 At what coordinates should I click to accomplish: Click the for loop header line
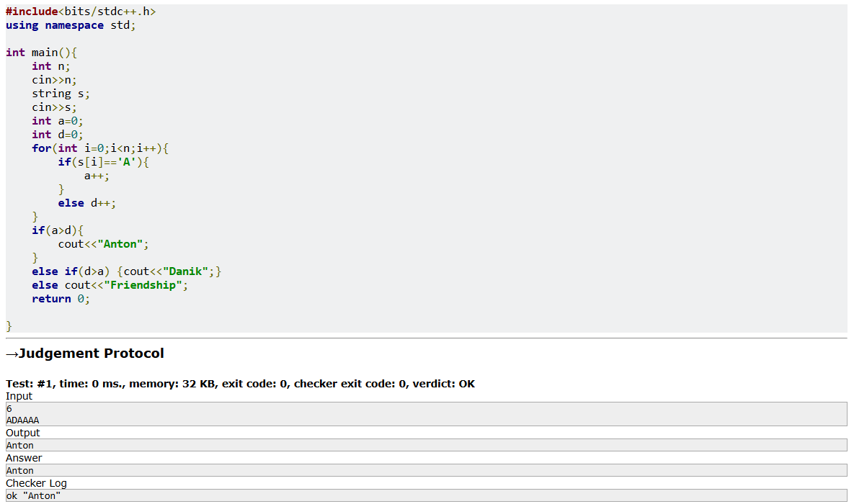[x=100, y=148]
